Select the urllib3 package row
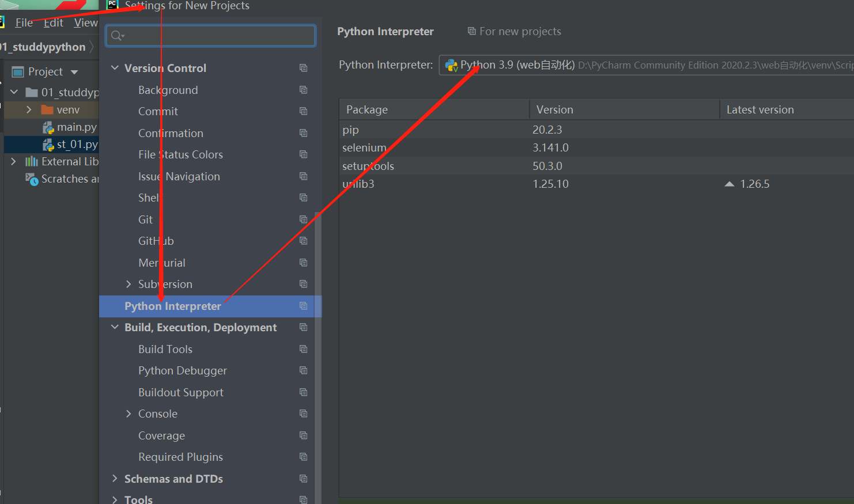The width and height of the screenshot is (854, 504). (x=596, y=184)
